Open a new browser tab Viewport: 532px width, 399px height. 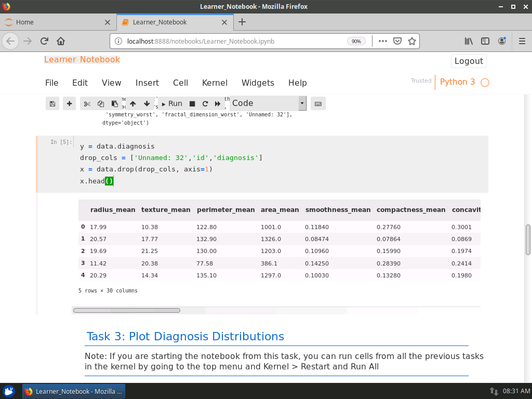point(242,22)
